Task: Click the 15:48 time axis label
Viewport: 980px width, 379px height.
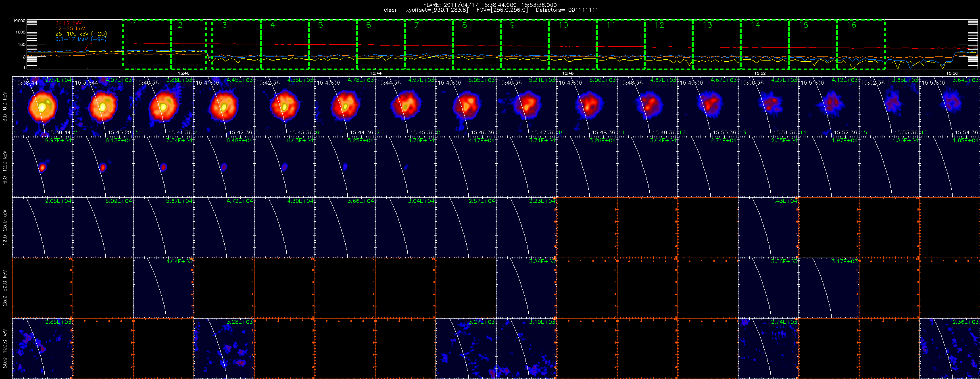Action: tap(568, 73)
